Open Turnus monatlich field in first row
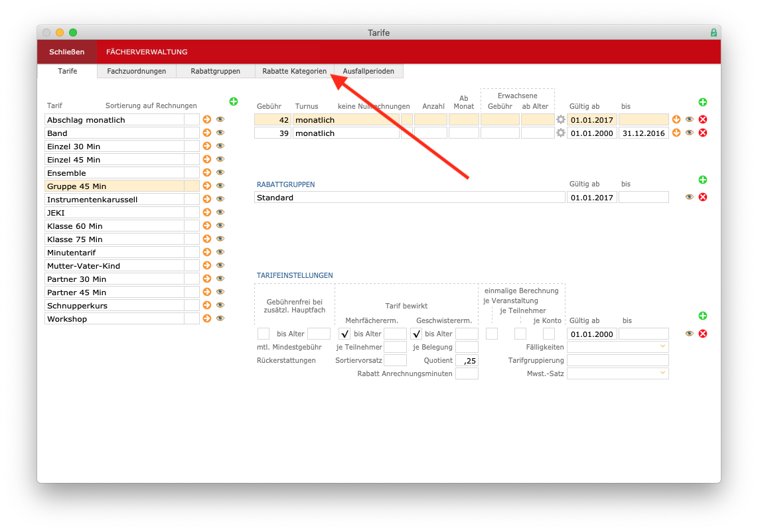Viewport: 758px width, 532px height. point(346,120)
